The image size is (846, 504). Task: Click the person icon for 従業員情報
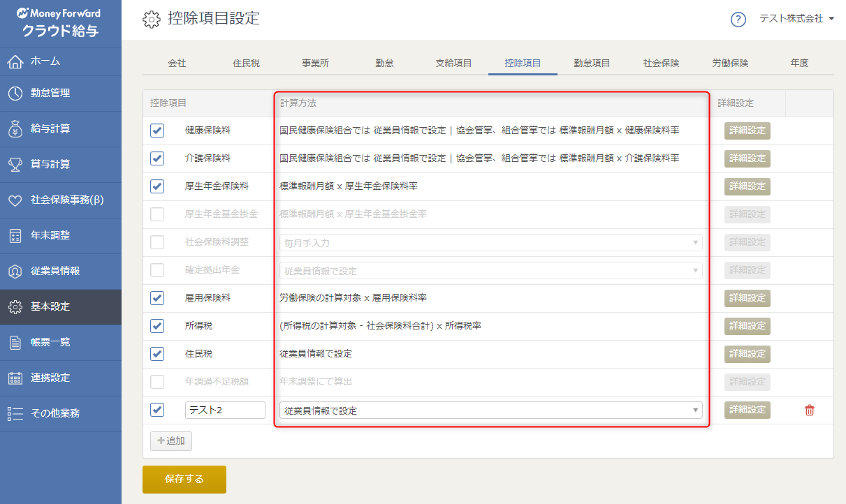[15, 272]
